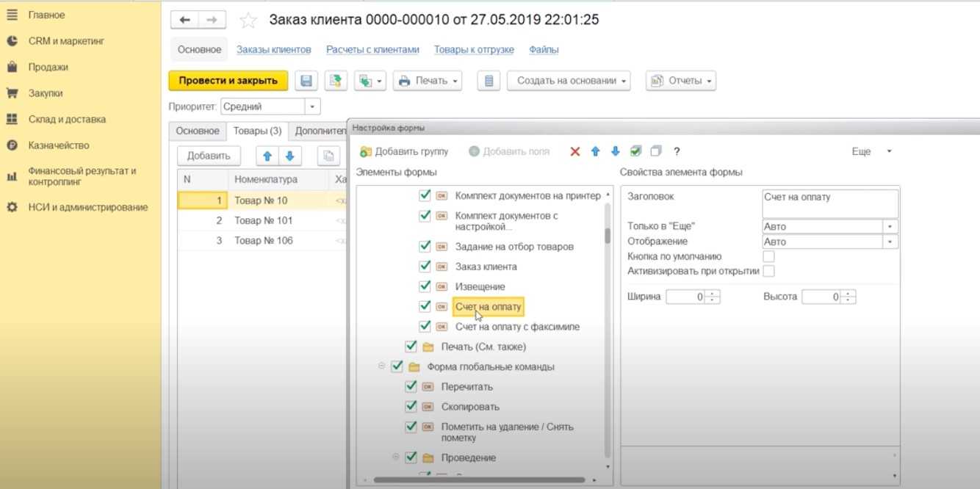Switch to the Товары (3) tab
The height and width of the screenshot is (489, 980).
coord(257,131)
